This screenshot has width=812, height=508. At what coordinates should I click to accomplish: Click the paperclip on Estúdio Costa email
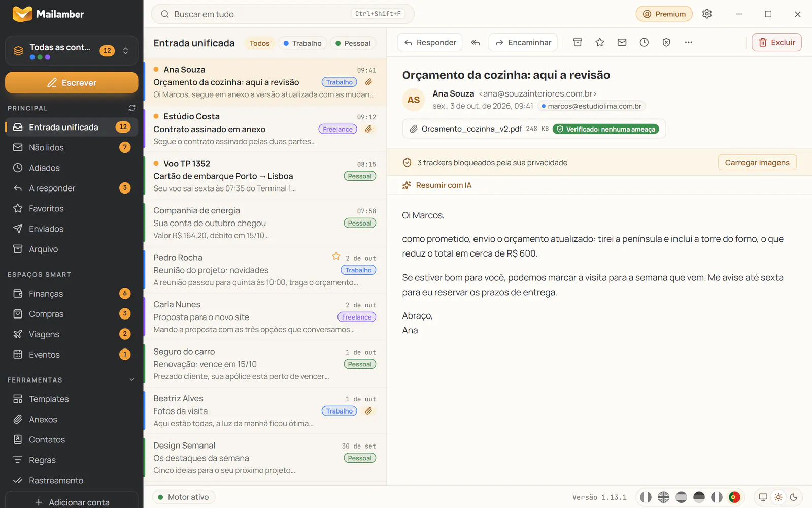point(369,129)
